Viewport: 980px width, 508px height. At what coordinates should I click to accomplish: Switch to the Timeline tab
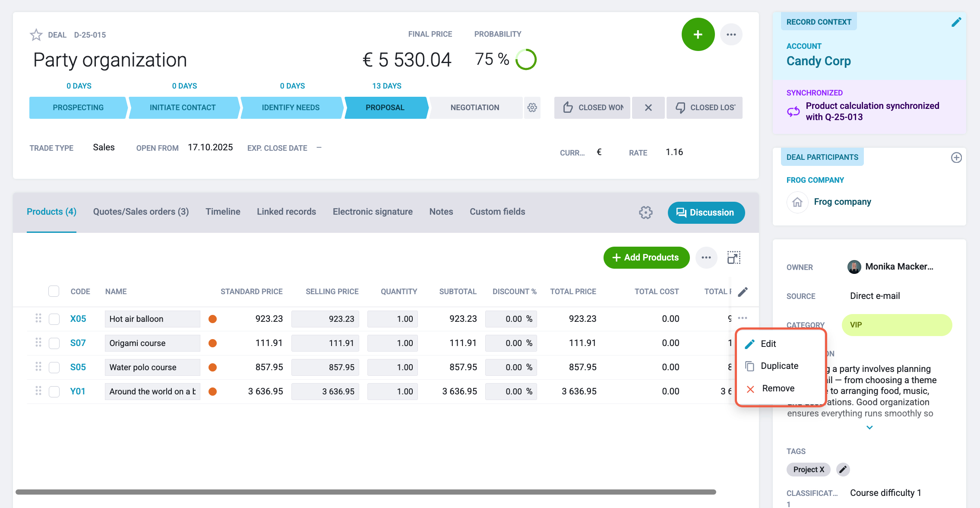click(x=223, y=212)
